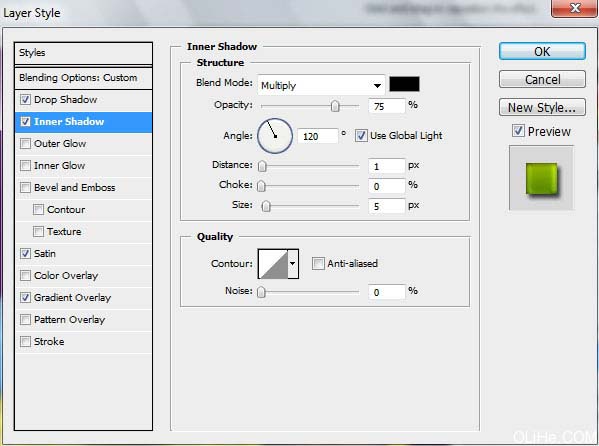Open the contour curve thumbnail editor
Screen dimensions: 599x446
click(273, 264)
